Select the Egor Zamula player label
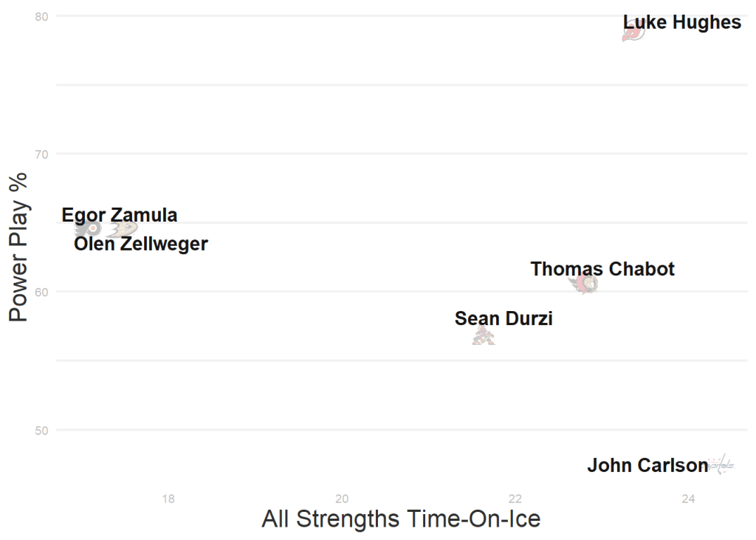This screenshot has width=756, height=540. point(120,215)
